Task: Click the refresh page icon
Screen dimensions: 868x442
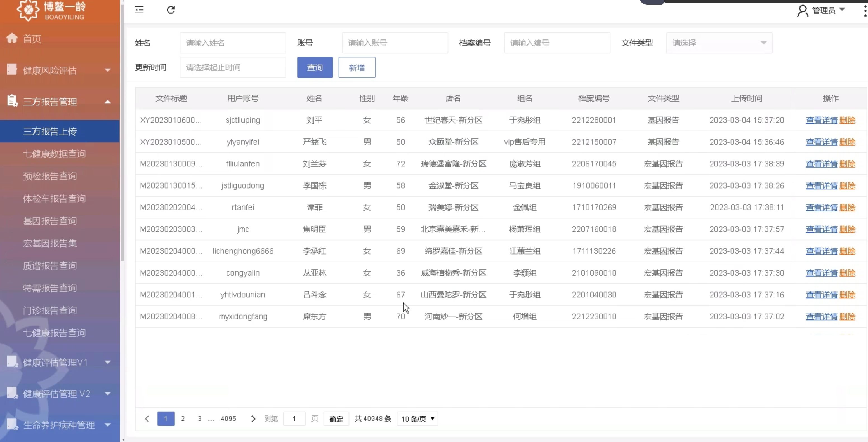Action: [x=171, y=10]
